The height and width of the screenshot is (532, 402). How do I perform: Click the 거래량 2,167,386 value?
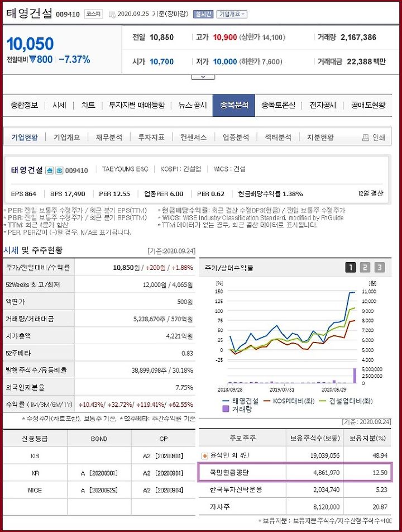pos(358,37)
